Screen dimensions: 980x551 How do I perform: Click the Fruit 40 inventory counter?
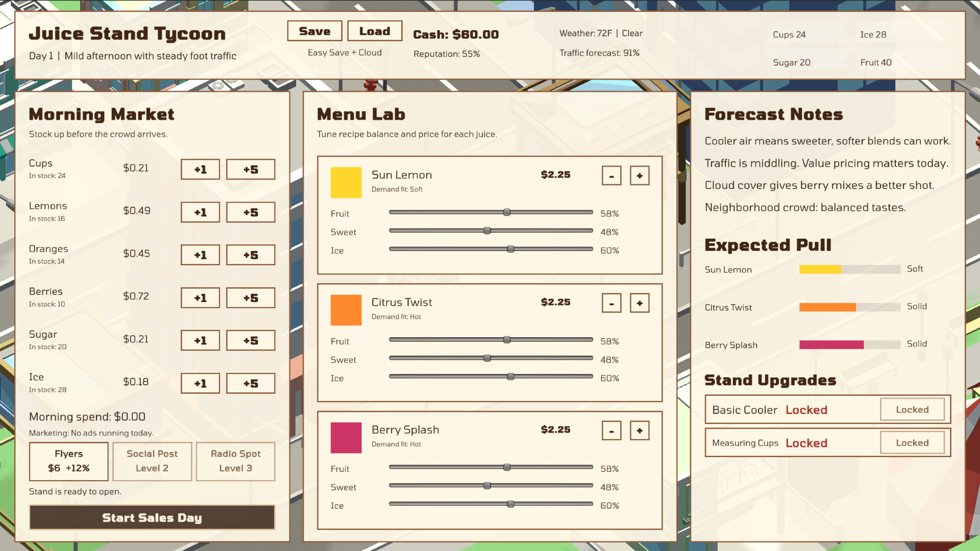(x=876, y=62)
